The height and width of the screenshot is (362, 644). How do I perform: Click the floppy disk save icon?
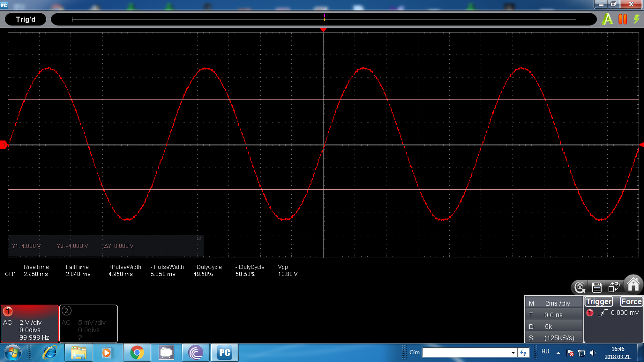coord(597,287)
